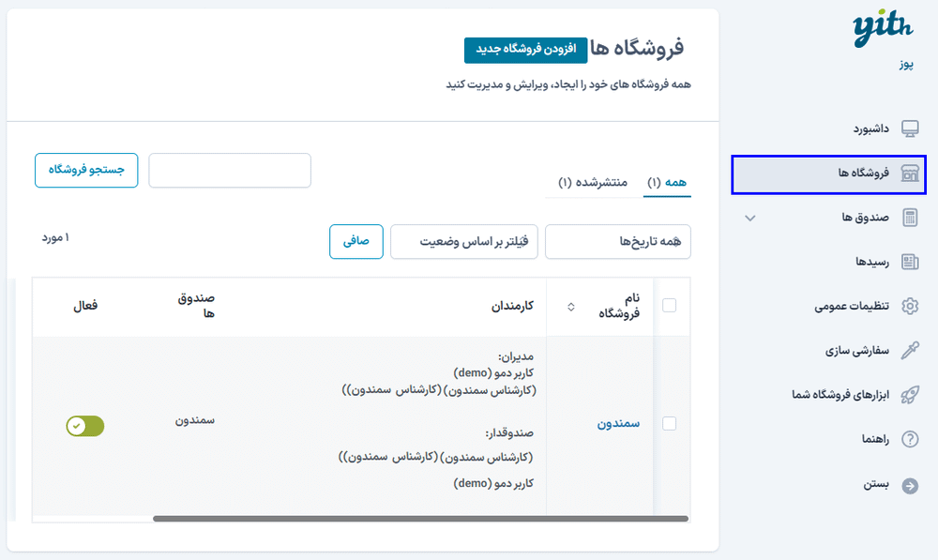Image resolution: width=938 pixels, height=560 pixels.
Task: Click the receipt icon for رسیدها
Action: pos(910,262)
